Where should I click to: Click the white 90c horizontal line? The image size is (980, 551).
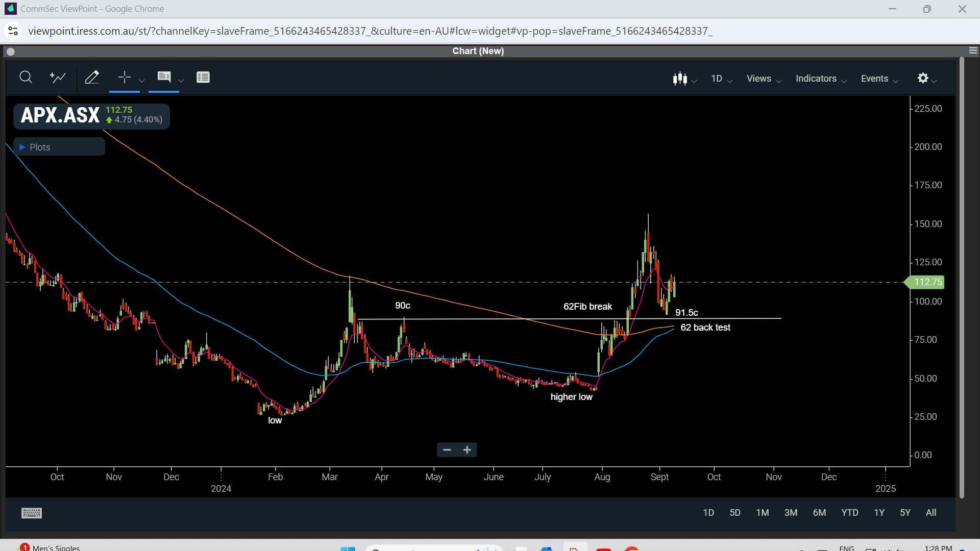coord(569,319)
